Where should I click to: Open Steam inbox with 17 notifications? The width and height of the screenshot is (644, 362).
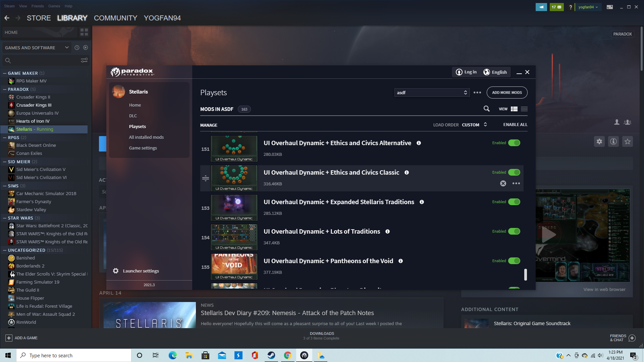point(557,7)
